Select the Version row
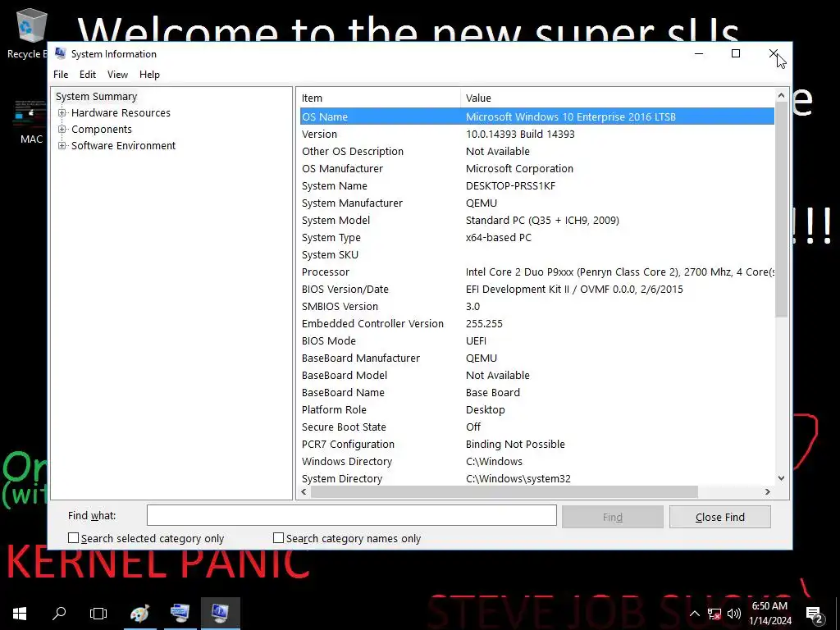This screenshot has width=840, height=630. click(536, 134)
